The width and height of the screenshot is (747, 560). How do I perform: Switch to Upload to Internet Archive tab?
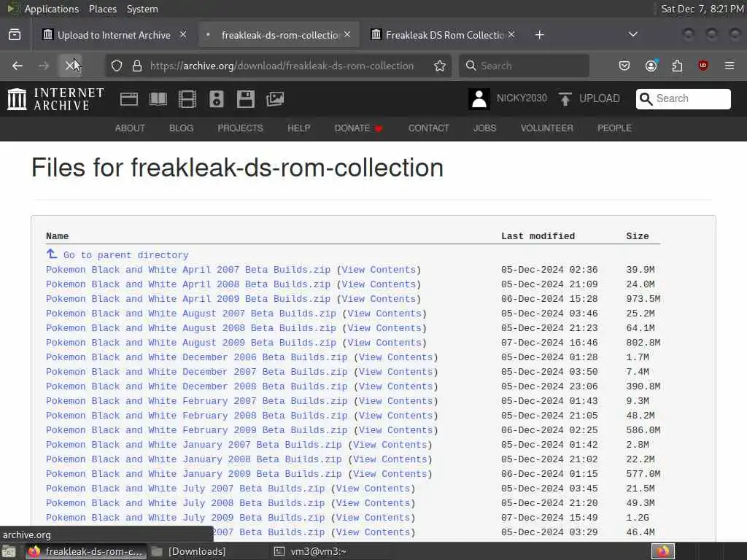[113, 35]
